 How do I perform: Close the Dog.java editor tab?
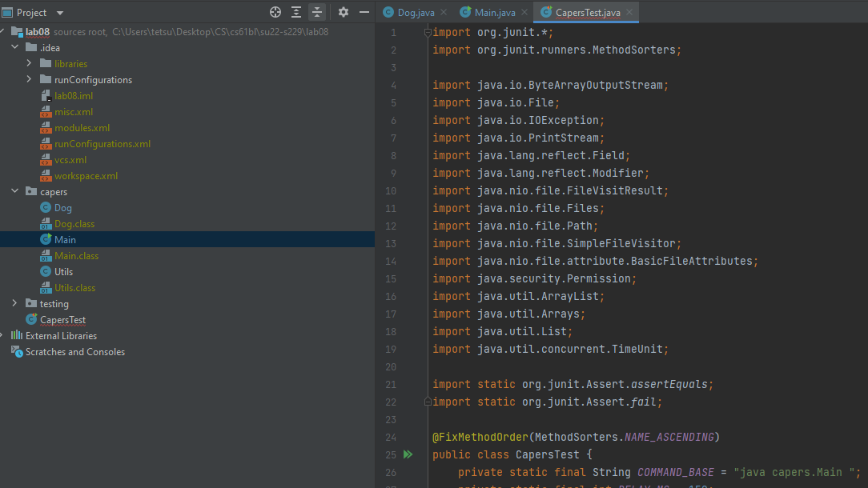pyautogui.click(x=446, y=13)
